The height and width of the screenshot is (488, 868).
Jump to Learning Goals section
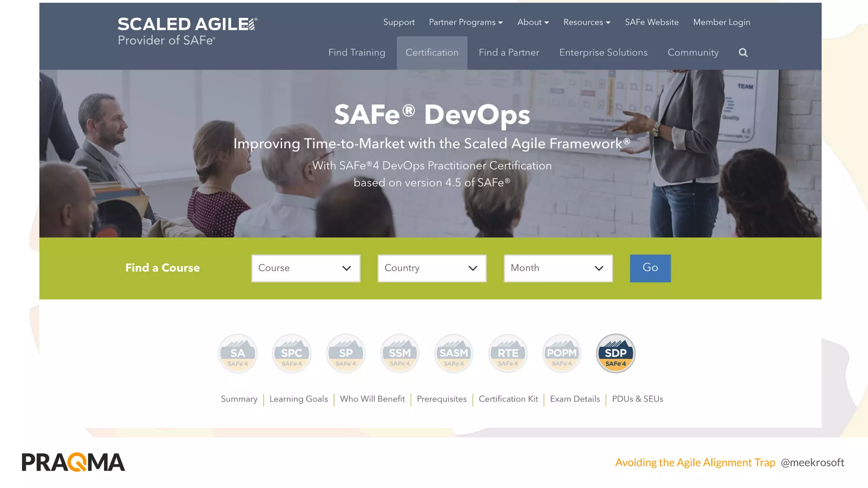tap(298, 399)
